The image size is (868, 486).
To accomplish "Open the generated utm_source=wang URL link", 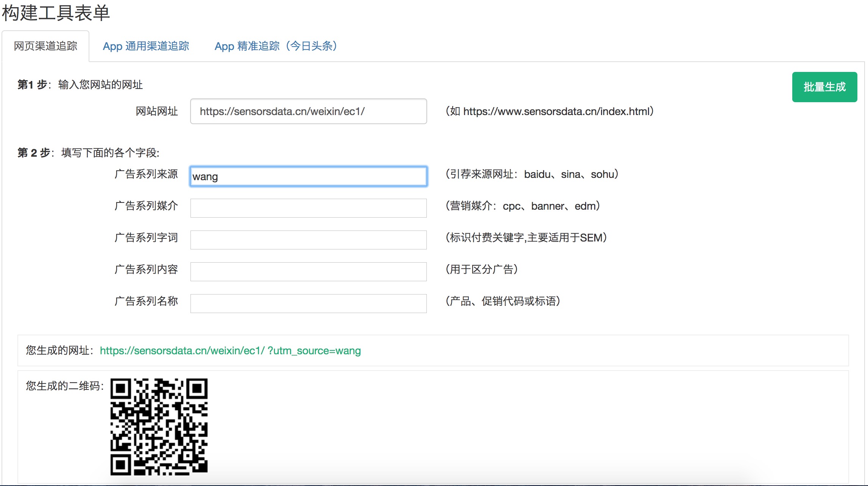I will (230, 351).
